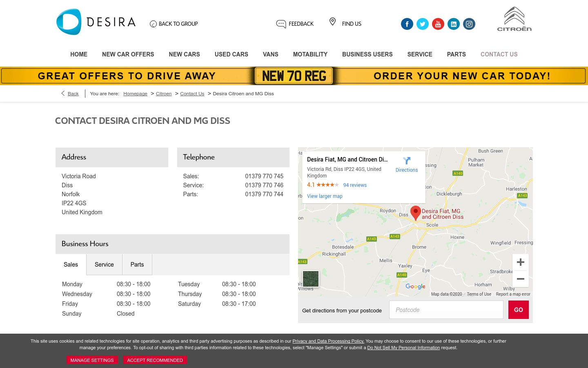Click the Desira logo
Viewport: 588px width, 368px height.
96,22
